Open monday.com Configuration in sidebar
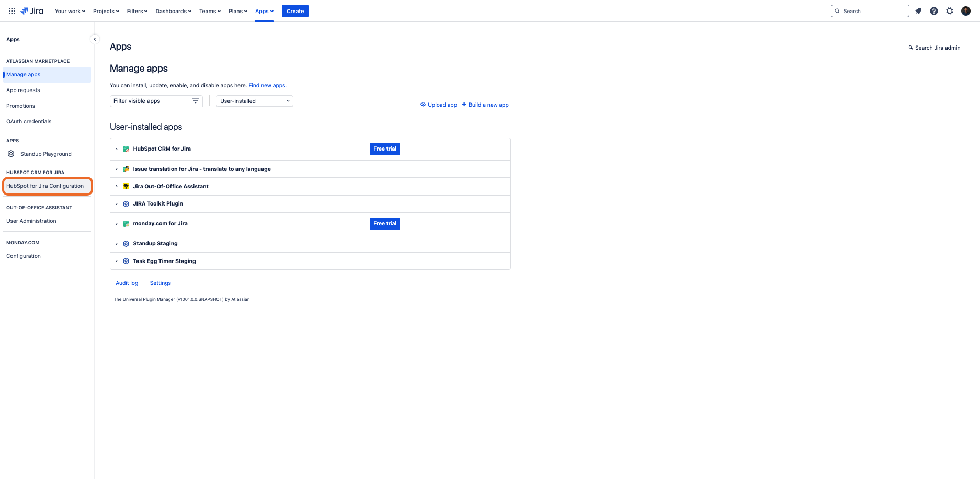Image resolution: width=980 pixels, height=479 pixels. click(x=24, y=256)
